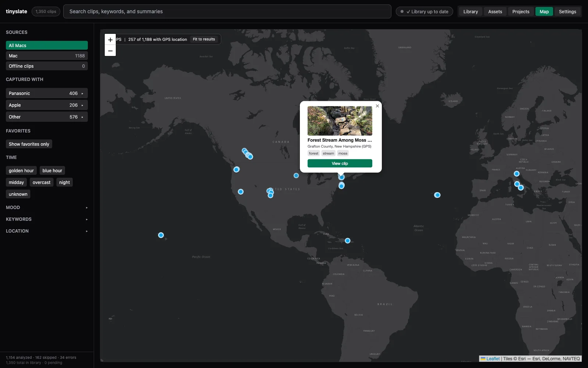The image size is (588, 368).
Task: Expand the Panasonic camera group
Action: (47, 93)
